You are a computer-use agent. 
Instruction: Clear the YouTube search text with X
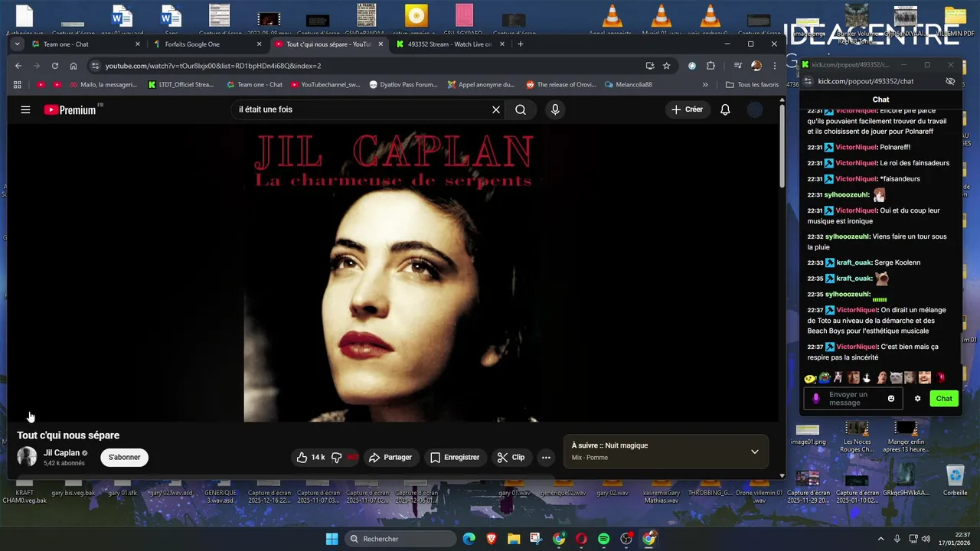pos(496,109)
